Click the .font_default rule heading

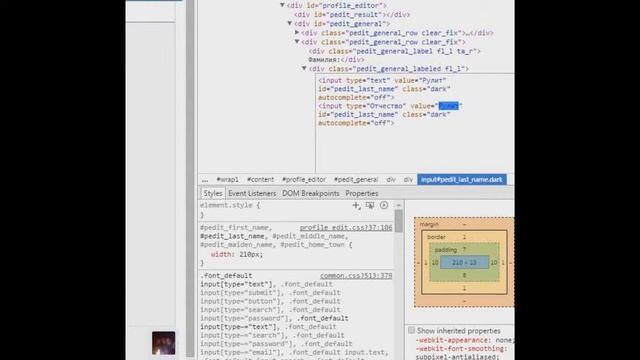click(x=226, y=276)
